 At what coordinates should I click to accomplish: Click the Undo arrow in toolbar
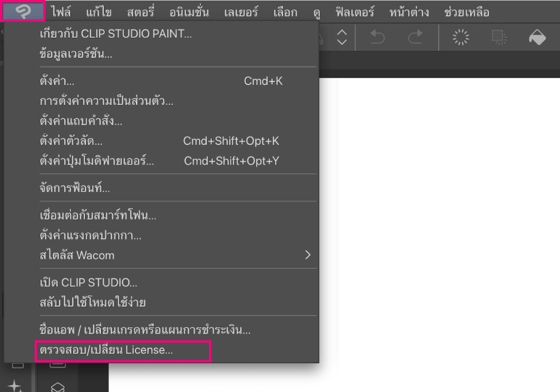[x=377, y=37]
